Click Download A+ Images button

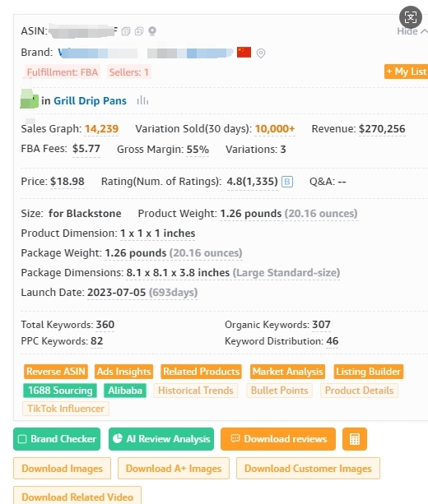coord(174,469)
